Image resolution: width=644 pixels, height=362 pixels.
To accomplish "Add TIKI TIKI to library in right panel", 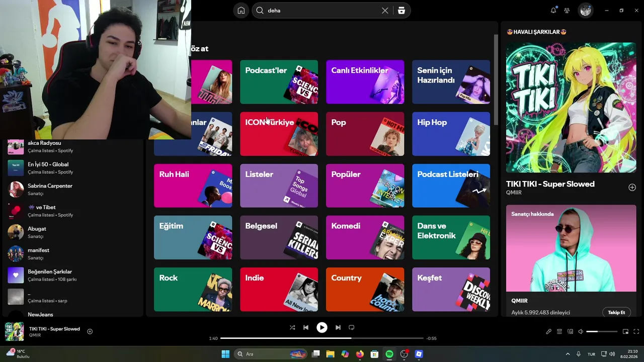I will point(632,188).
